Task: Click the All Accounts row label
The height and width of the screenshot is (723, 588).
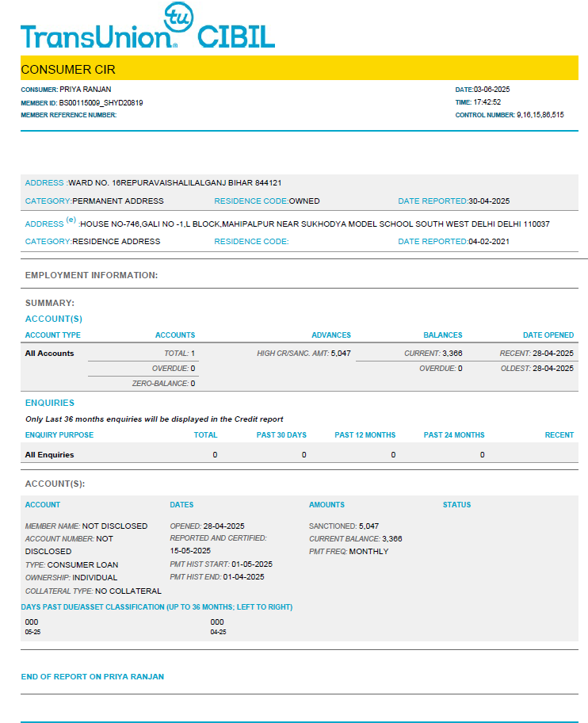Action: (49, 354)
